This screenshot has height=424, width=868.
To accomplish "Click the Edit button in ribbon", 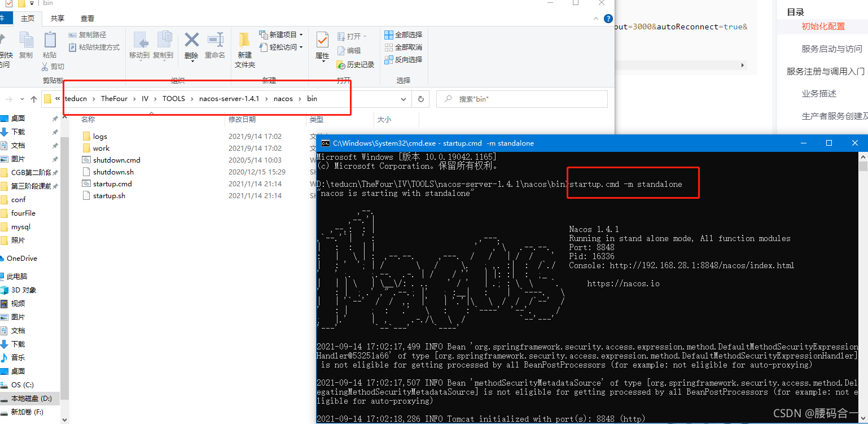I will click(349, 50).
